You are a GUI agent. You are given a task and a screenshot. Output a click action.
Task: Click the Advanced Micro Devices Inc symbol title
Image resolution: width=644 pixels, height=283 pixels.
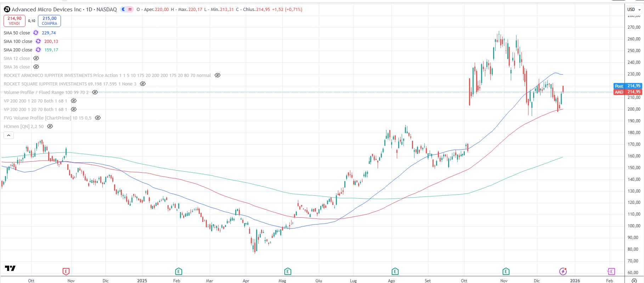(46, 10)
